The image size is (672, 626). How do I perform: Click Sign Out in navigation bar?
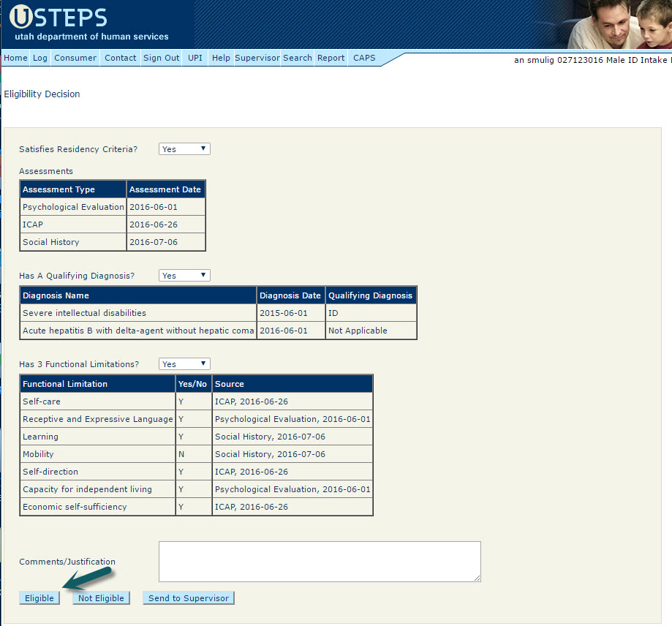pyautogui.click(x=161, y=59)
